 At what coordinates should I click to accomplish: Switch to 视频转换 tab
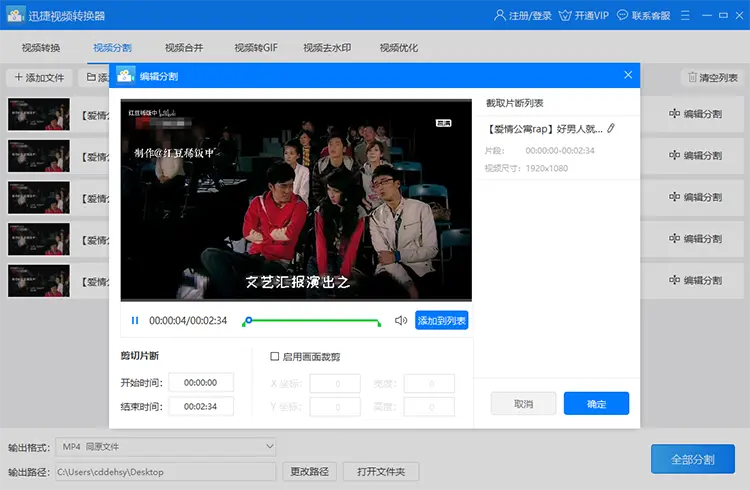[41, 48]
